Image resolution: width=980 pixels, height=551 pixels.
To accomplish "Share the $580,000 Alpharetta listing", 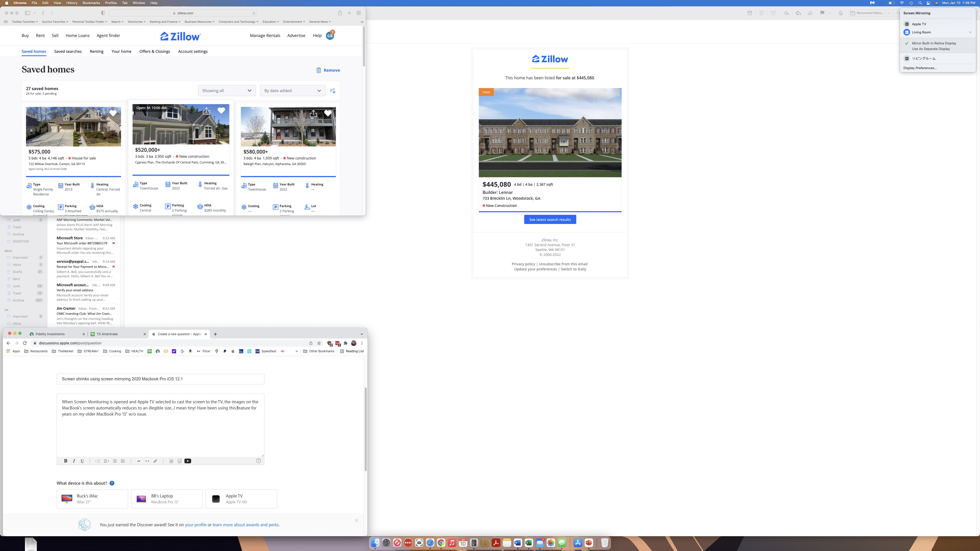I will [x=313, y=113].
